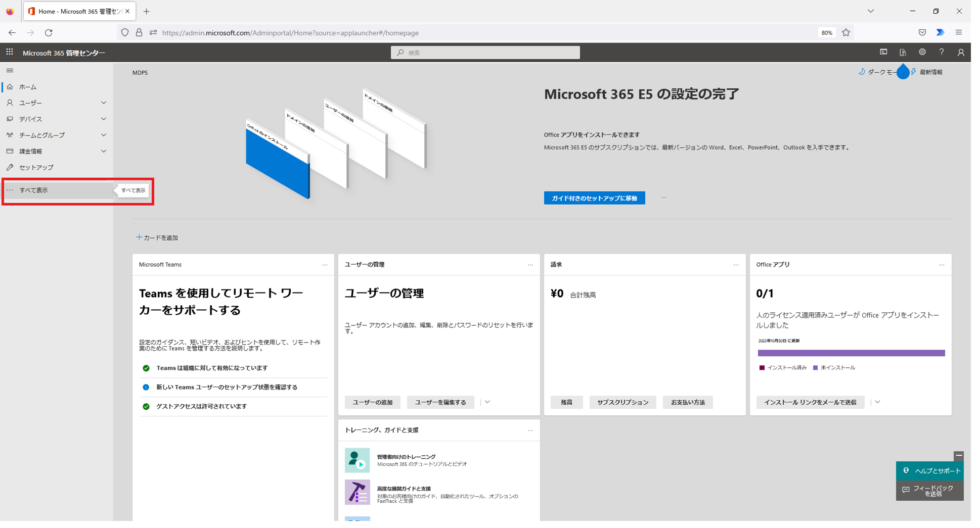Open the admin center settings gear
Image resolution: width=980 pixels, height=528 pixels.
tap(922, 52)
